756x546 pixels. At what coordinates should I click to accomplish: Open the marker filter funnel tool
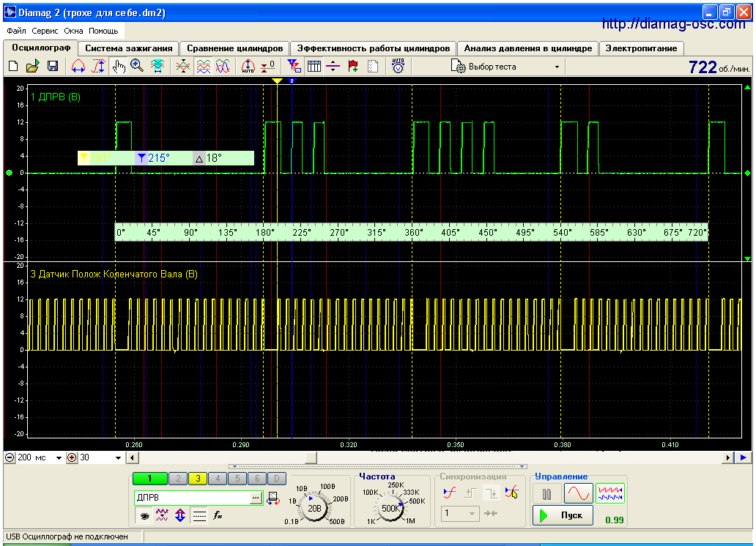[x=294, y=66]
